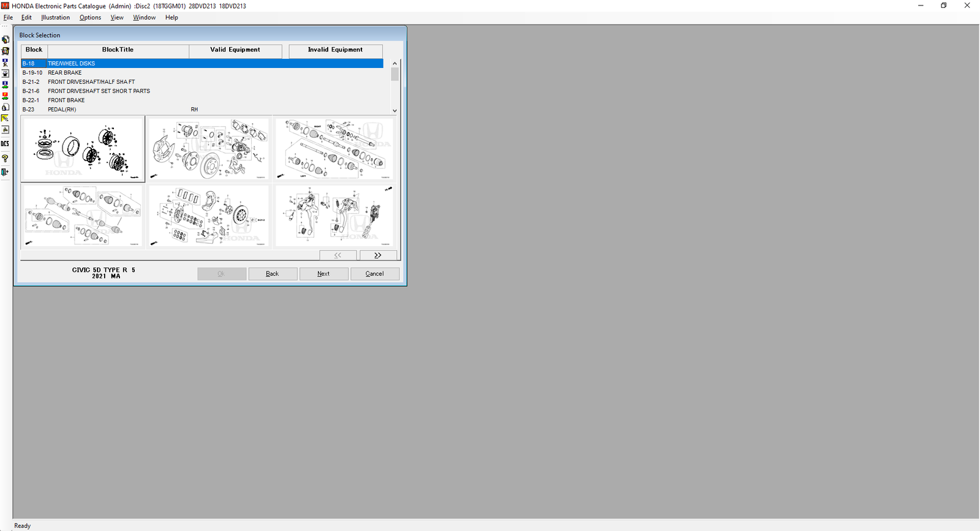Select the B-18 TIRE/WHEEL DISKS row
The width and height of the screenshot is (980, 531).
pyautogui.click(x=202, y=64)
